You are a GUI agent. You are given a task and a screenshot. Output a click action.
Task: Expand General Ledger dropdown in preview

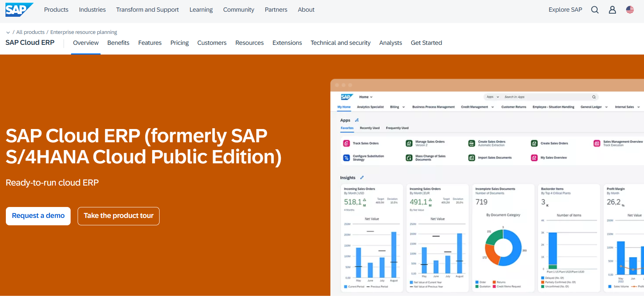pos(594,107)
